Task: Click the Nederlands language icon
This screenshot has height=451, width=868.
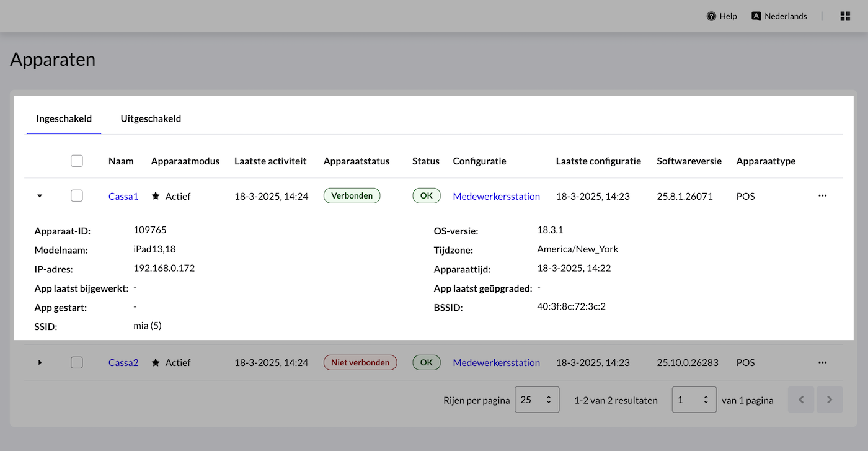Action: coord(756,16)
